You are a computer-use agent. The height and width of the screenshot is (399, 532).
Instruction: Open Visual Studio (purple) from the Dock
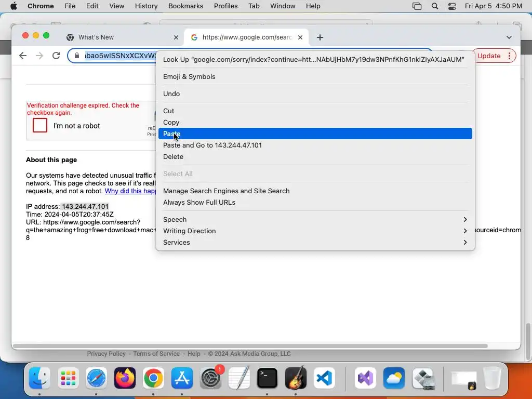(x=365, y=378)
